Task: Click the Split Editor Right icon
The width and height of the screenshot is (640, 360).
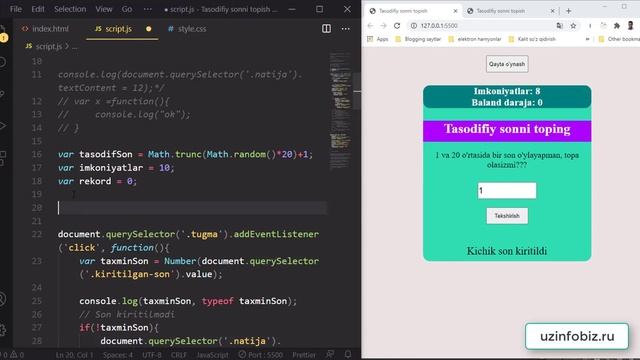Action: coord(326,29)
